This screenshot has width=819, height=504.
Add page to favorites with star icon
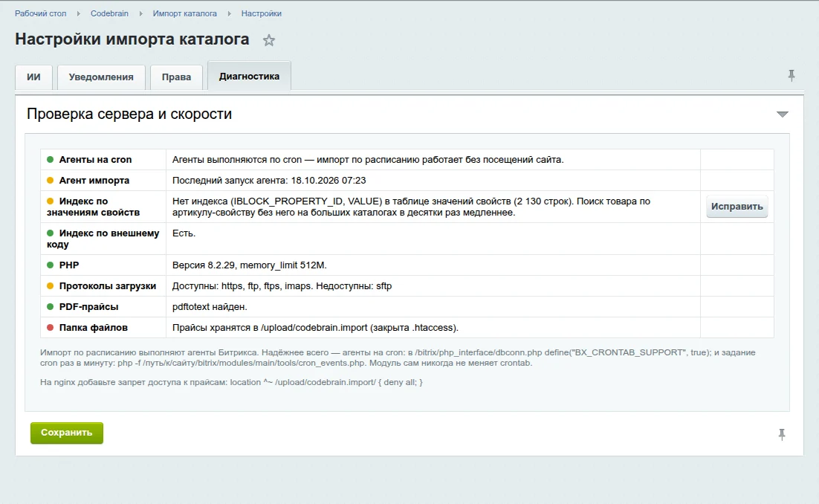[x=268, y=40]
